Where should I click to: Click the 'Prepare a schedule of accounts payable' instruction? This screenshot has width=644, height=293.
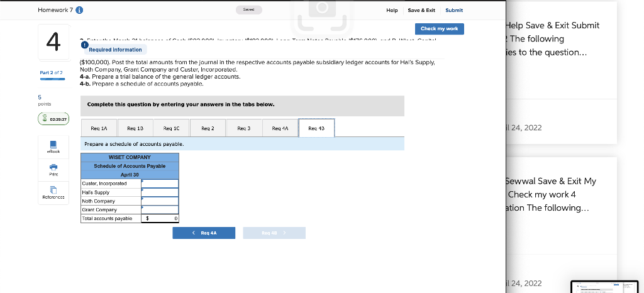(134, 145)
